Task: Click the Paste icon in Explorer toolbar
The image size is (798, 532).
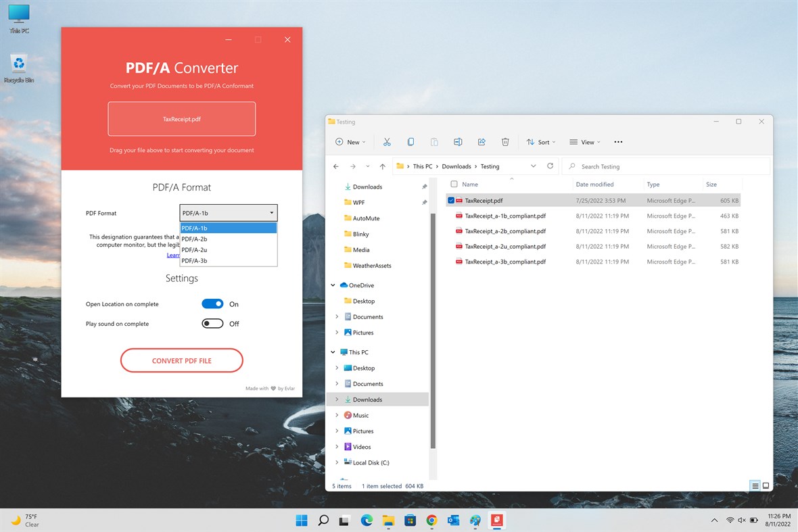Action: coord(434,142)
